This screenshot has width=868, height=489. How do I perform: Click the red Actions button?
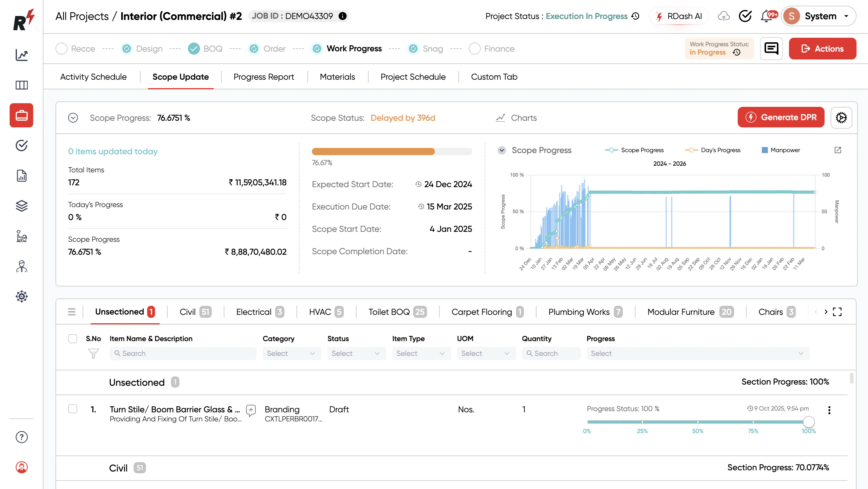pos(822,49)
